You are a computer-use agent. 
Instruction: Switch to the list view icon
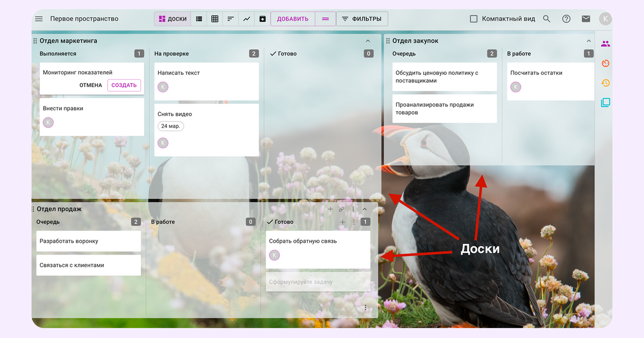(x=199, y=19)
